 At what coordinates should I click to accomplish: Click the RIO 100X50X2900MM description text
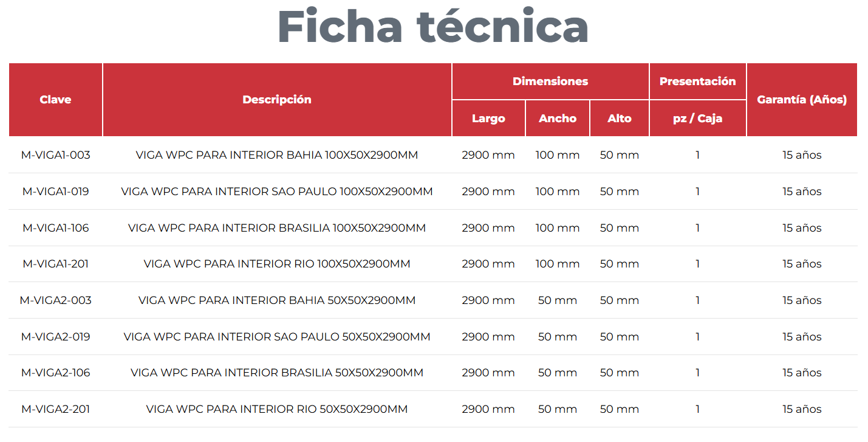(277, 264)
